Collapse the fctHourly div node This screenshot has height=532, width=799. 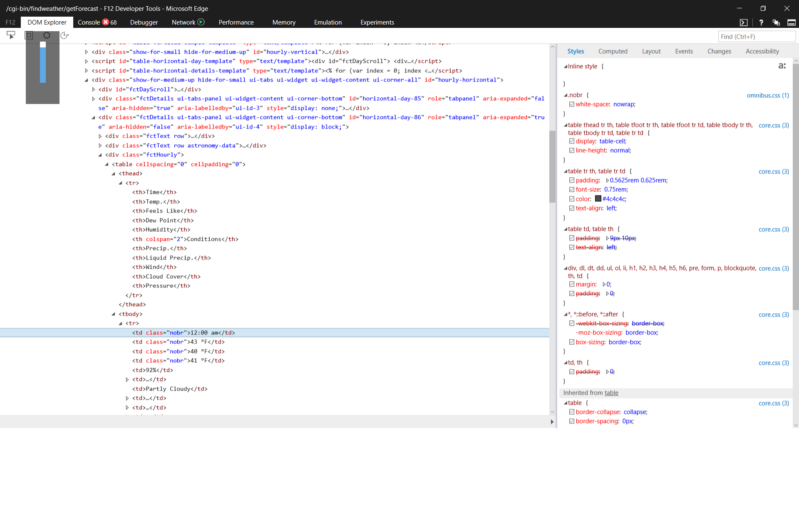(100, 155)
